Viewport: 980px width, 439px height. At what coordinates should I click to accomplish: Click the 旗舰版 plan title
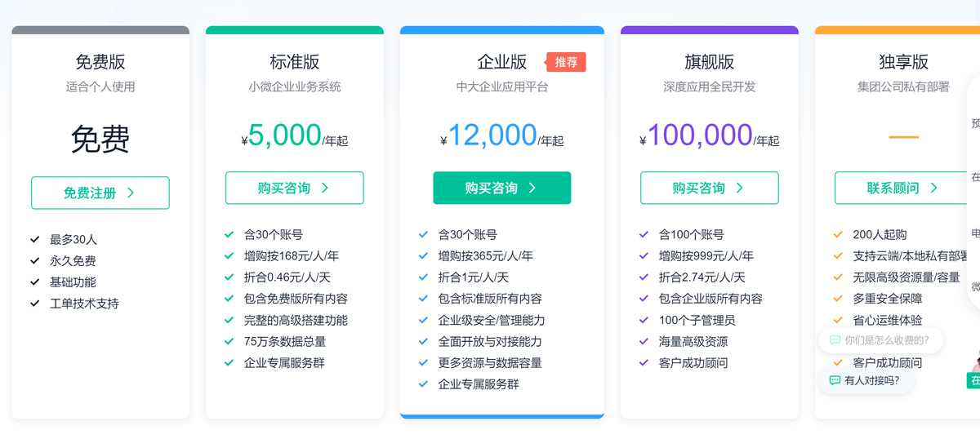(709, 62)
